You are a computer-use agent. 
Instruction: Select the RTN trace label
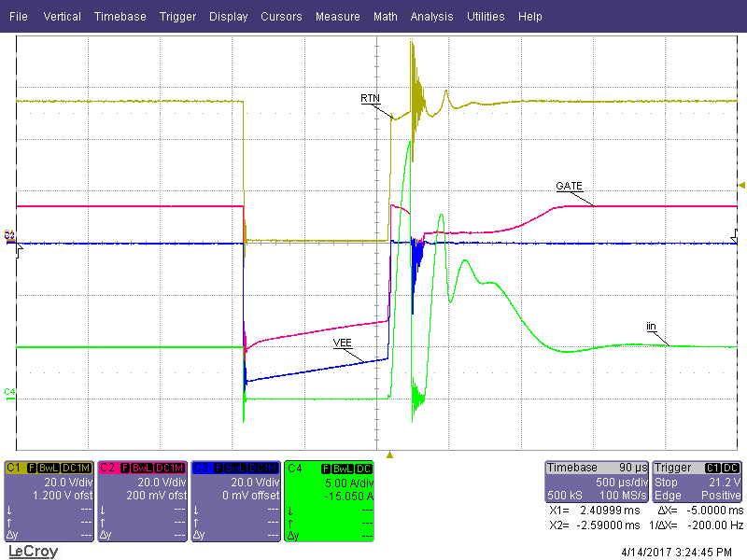tap(370, 98)
